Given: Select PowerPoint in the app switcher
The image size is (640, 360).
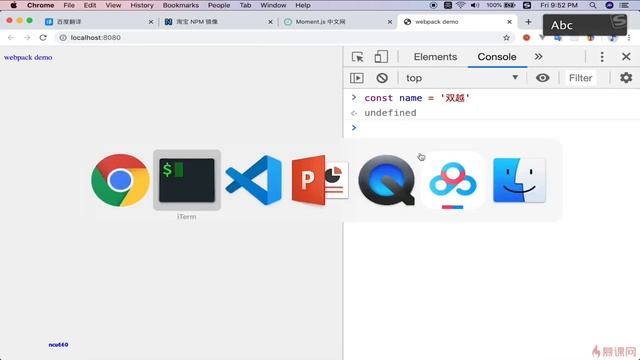Looking at the screenshot, I should 320,180.
